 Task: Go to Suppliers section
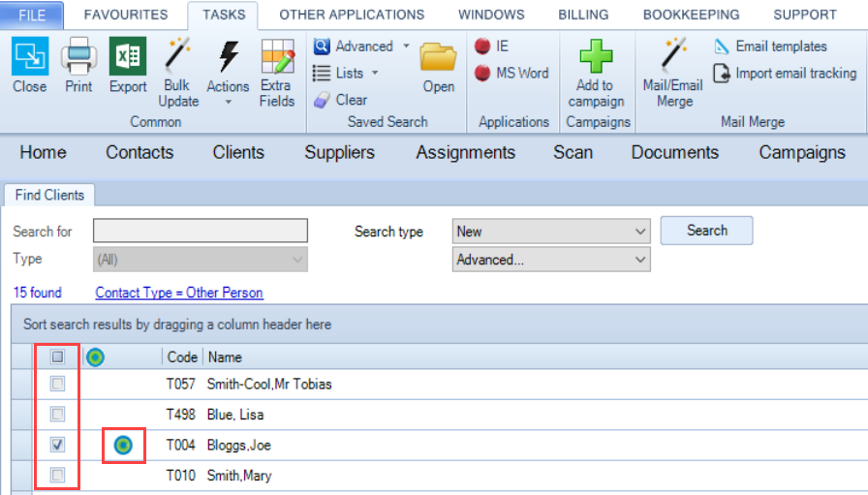tap(339, 152)
